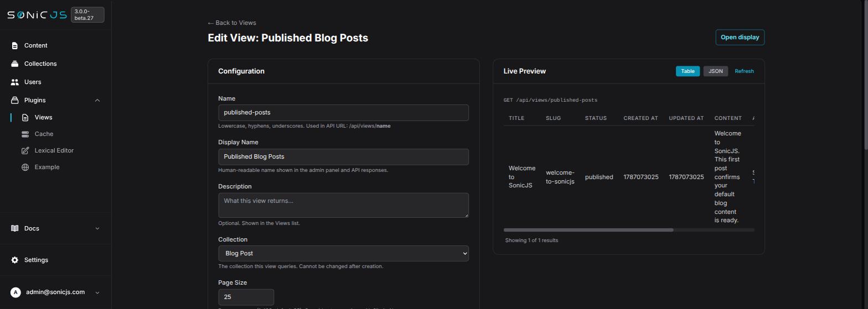Click the Open display button
Viewport: 868px width, 309px height.
740,37
